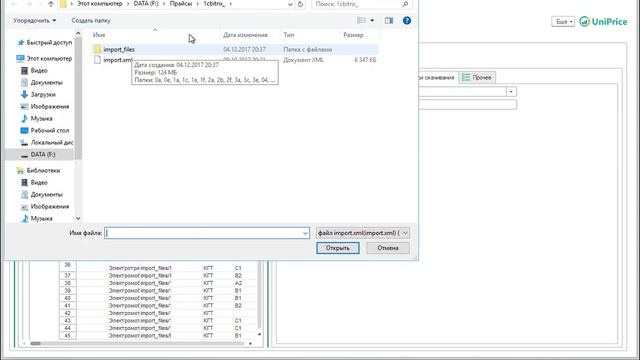Expand the Имя файла dropdown arrow
This screenshot has width=640, height=360.
pos(305,233)
